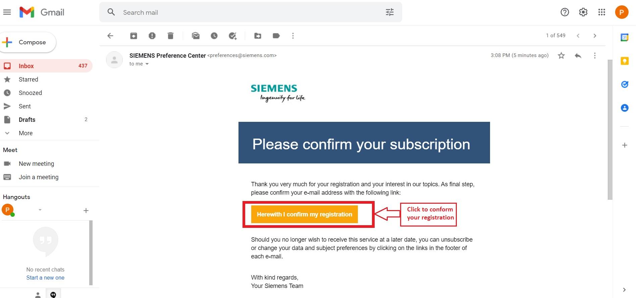The width and height of the screenshot is (644, 298).
Task: Click the Search mail field
Action: pos(248,12)
